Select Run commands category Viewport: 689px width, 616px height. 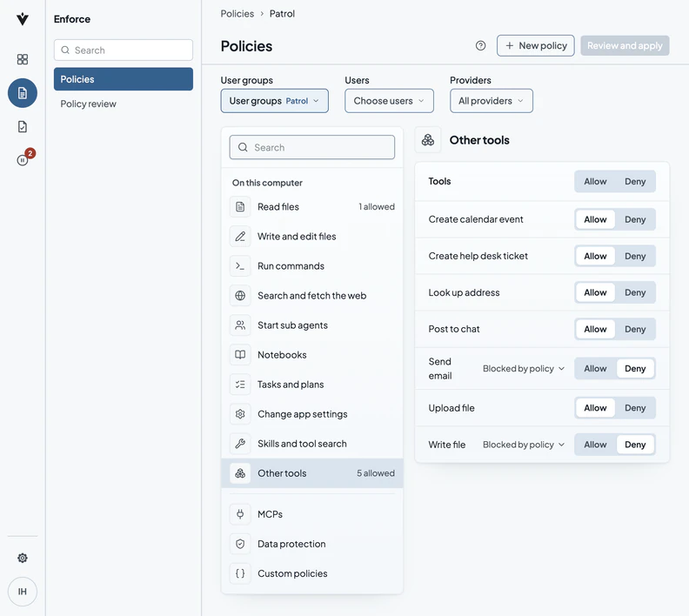tap(312, 266)
